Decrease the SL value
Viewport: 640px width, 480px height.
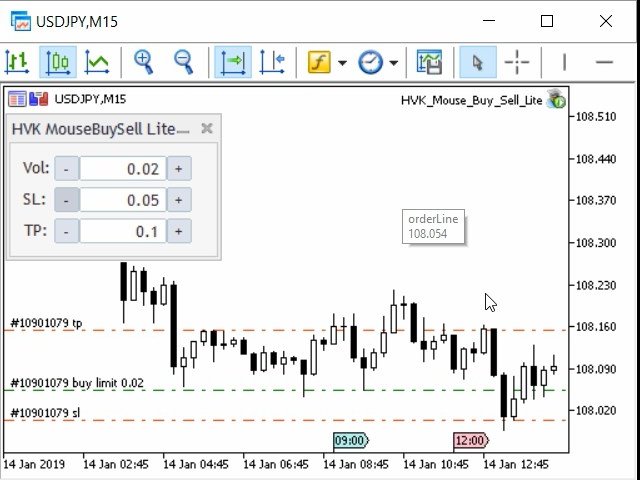[66, 200]
